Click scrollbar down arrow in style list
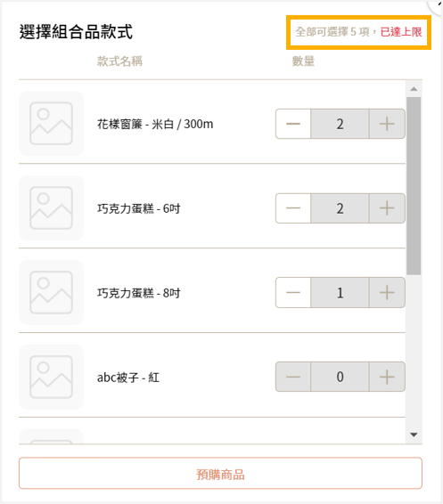443x504 pixels. (x=414, y=435)
